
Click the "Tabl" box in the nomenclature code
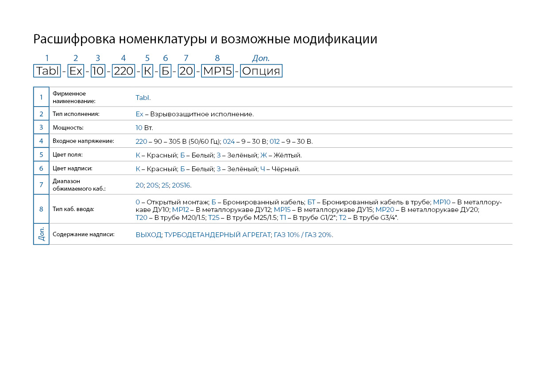(x=47, y=71)
